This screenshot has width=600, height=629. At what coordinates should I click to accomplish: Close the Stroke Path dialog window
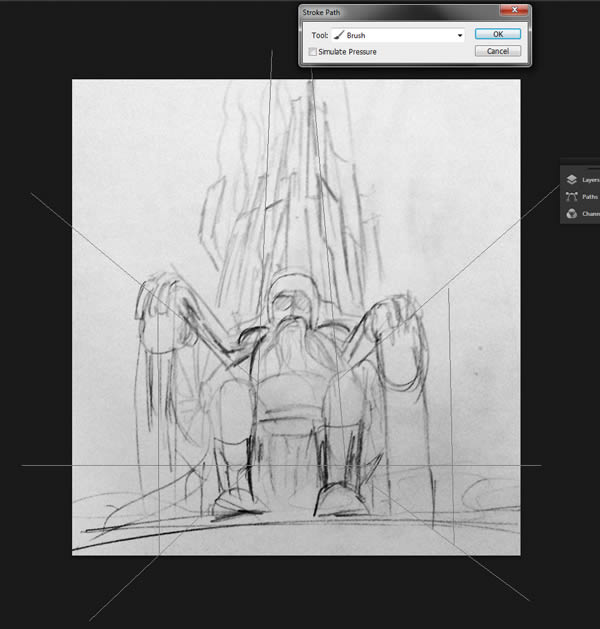click(514, 10)
